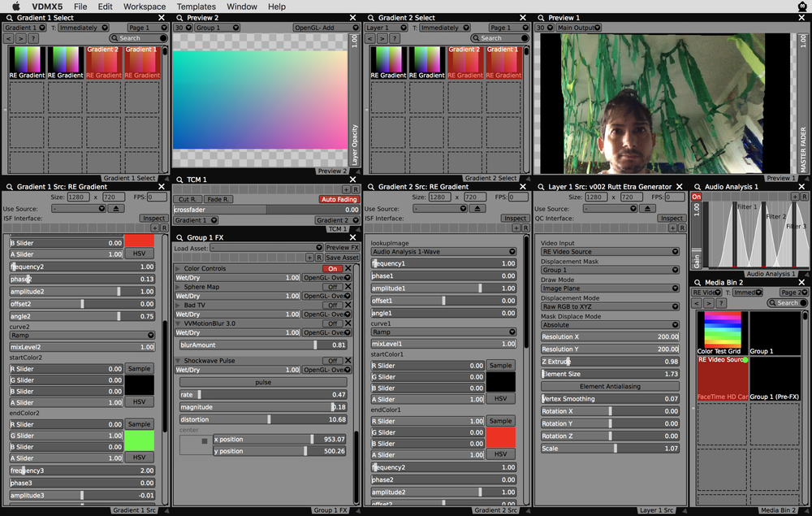This screenshot has height=516, width=812.
Task: Click R button in TCM 1 panel
Action: click(356, 189)
